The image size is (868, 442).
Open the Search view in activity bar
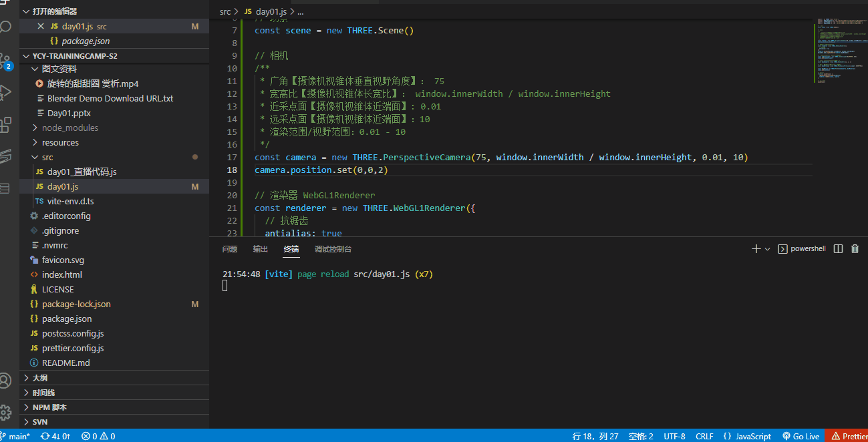pyautogui.click(x=5, y=27)
